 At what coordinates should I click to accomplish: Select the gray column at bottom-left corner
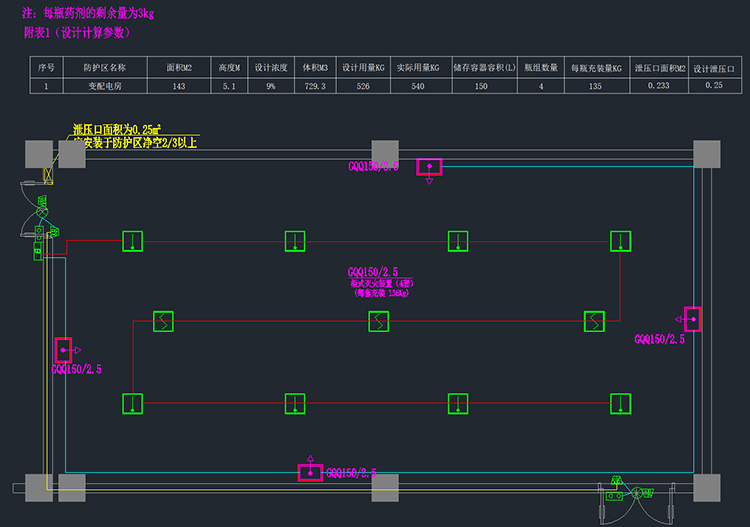point(39,487)
